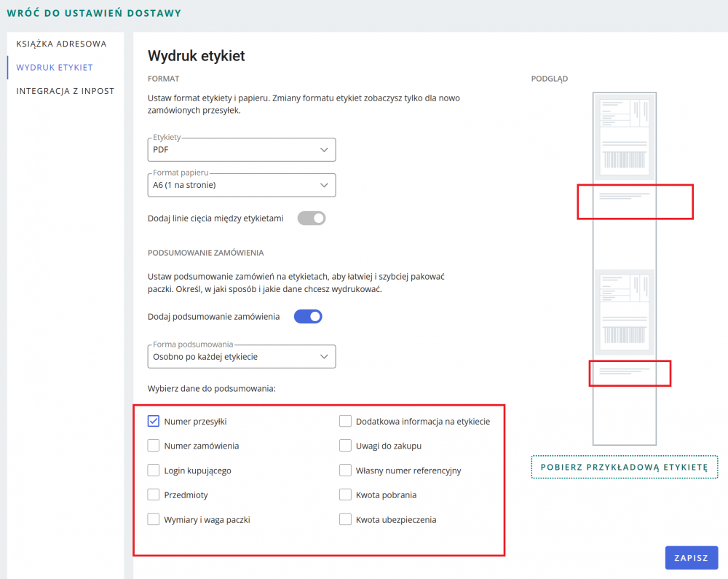This screenshot has height=579, width=728.
Task: Select the Przedmioty checkbox
Action: (x=154, y=495)
